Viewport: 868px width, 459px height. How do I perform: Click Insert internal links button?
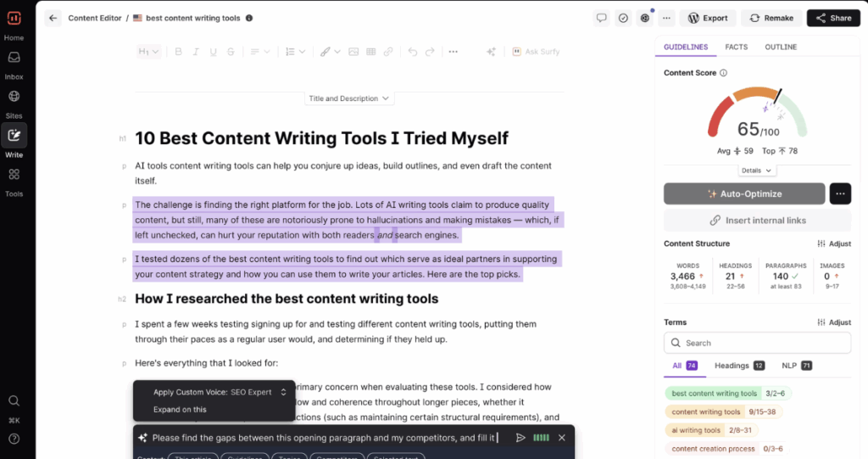(757, 221)
